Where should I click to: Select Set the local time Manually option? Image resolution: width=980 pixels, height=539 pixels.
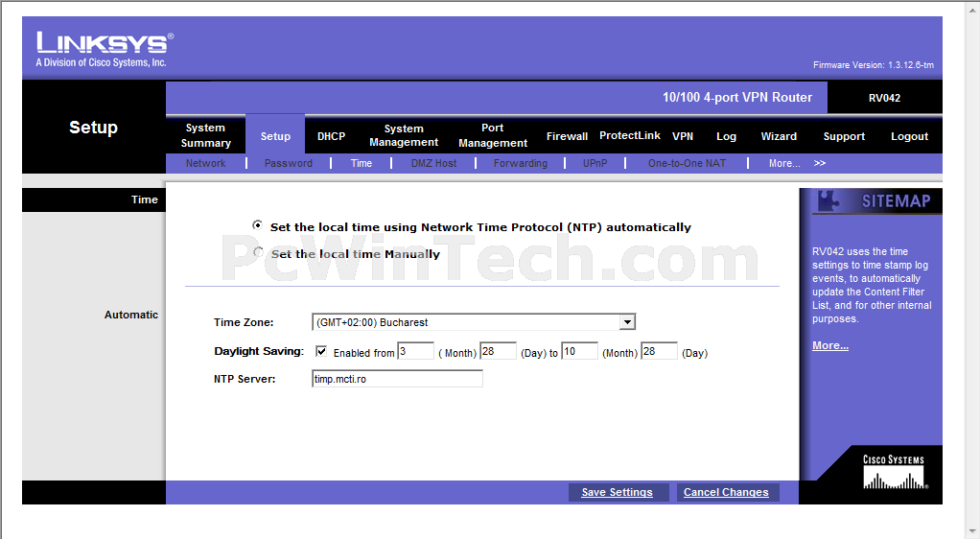[258, 252]
